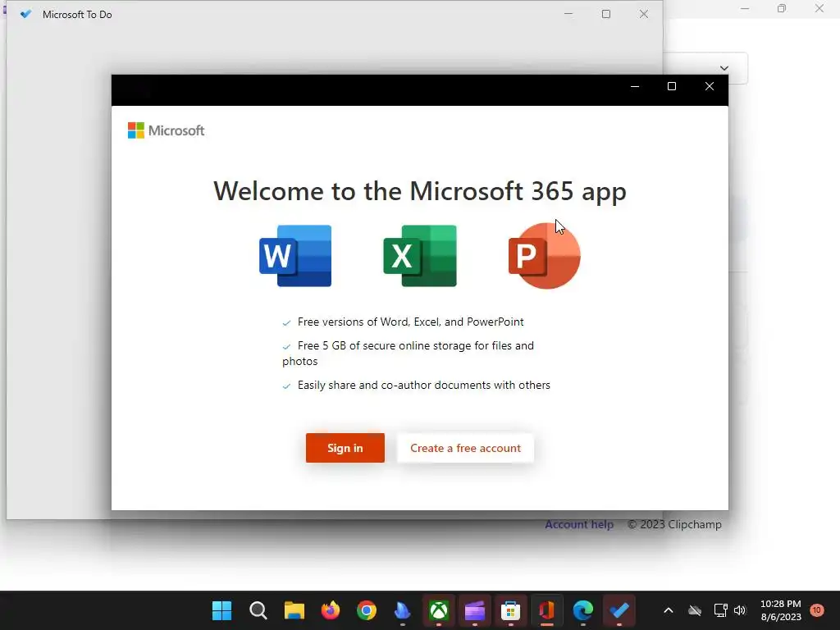840x630 pixels.
Task: Restore down the background Clipchamp window
Action: point(782,8)
